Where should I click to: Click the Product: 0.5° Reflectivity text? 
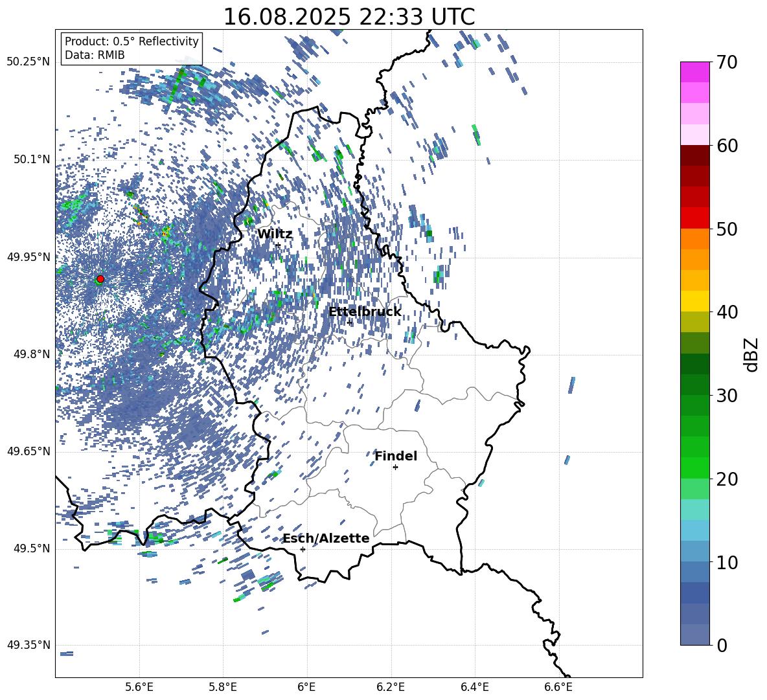point(132,41)
